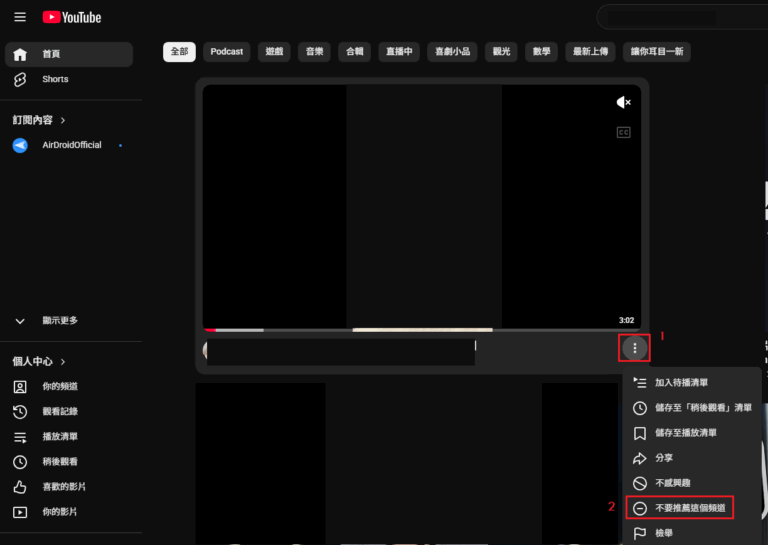Click the 你的頻道 person icon
This screenshot has width=768, height=545.
[x=20, y=387]
